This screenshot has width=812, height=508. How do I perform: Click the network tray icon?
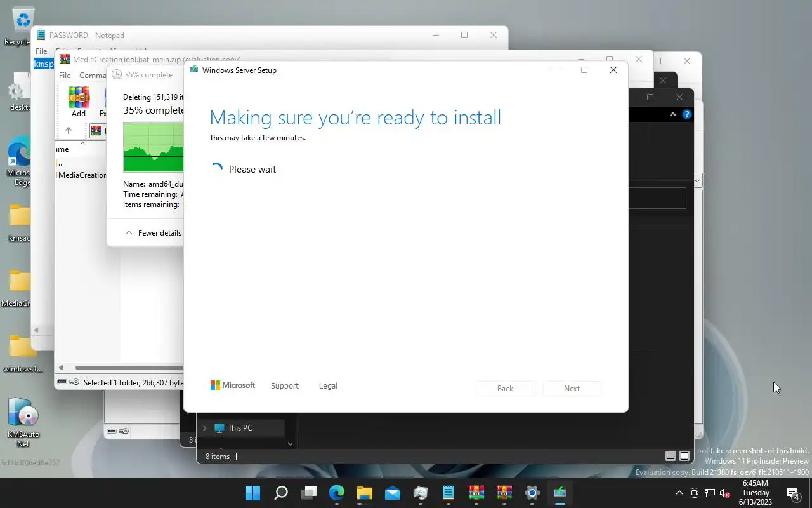[x=709, y=493]
